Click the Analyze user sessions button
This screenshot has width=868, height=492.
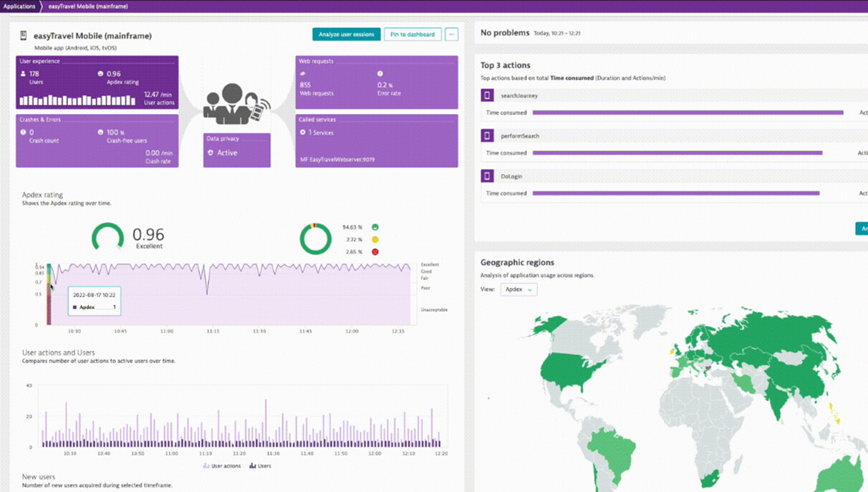(x=345, y=34)
